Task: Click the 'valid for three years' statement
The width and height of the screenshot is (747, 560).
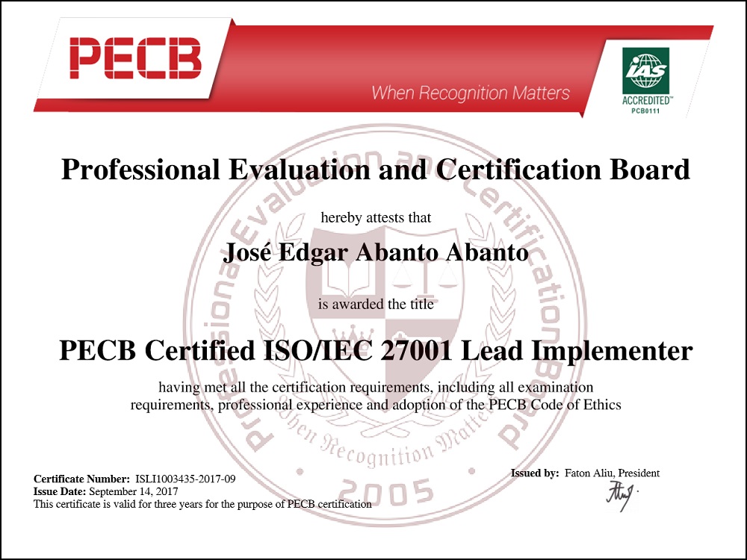Action: click(202, 504)
